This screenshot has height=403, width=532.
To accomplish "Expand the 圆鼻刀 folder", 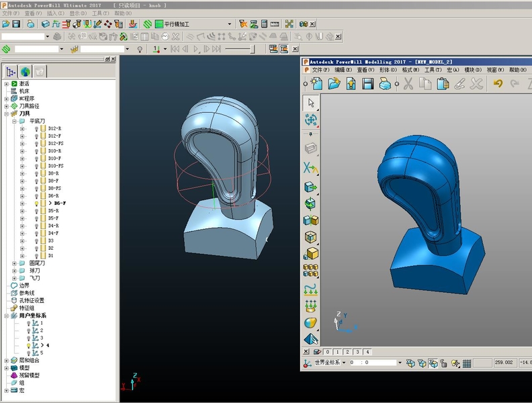I will coord(14,263).
